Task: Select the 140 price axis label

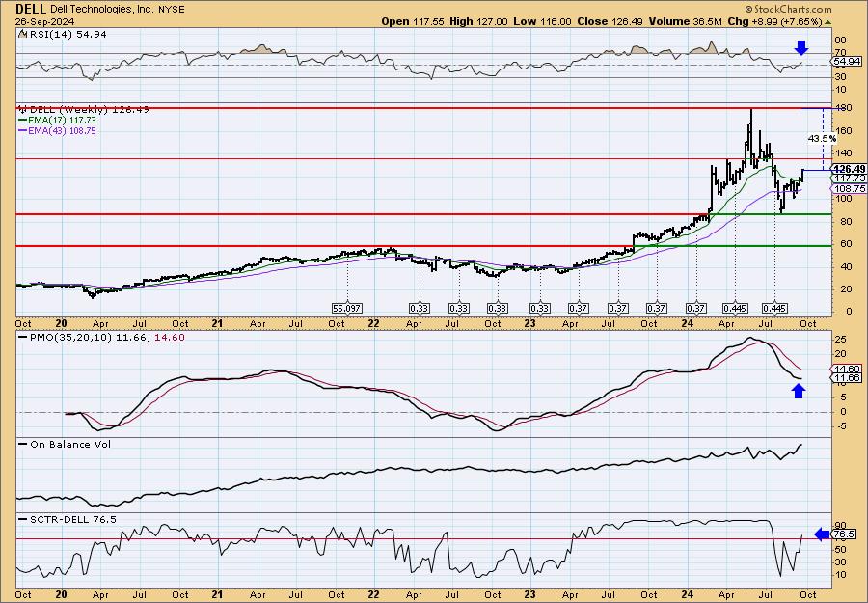Action: [x=843, y=153]
